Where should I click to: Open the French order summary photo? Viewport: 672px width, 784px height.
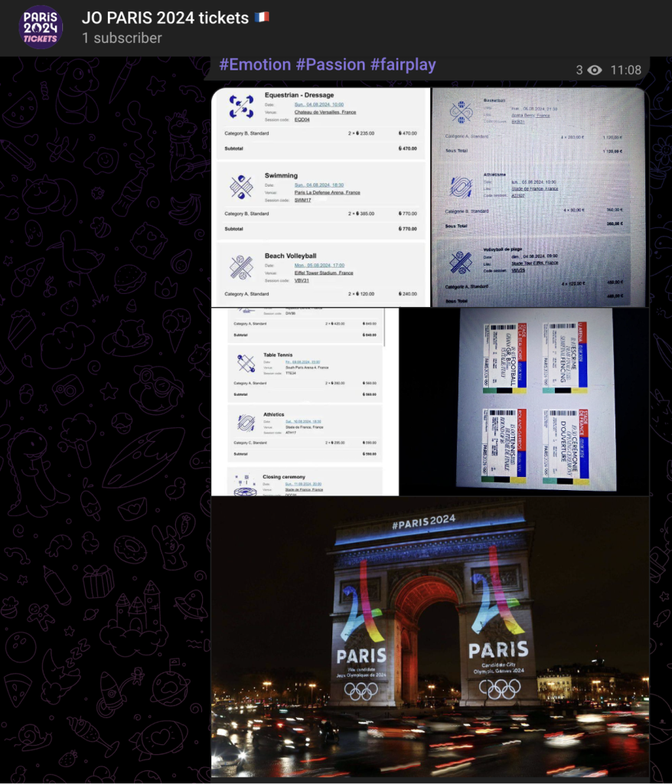point(540,197)
